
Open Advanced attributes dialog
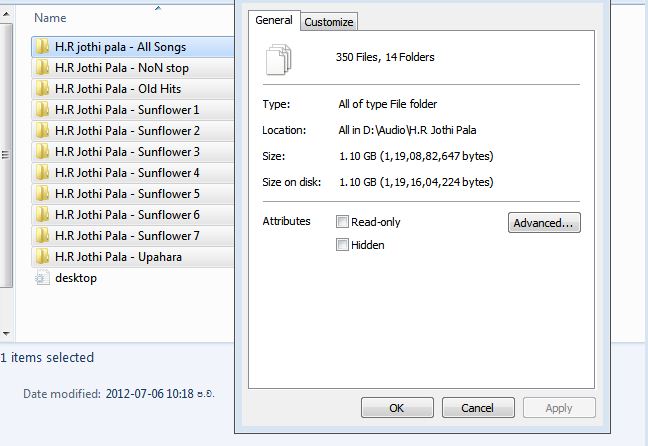[544, 223]
